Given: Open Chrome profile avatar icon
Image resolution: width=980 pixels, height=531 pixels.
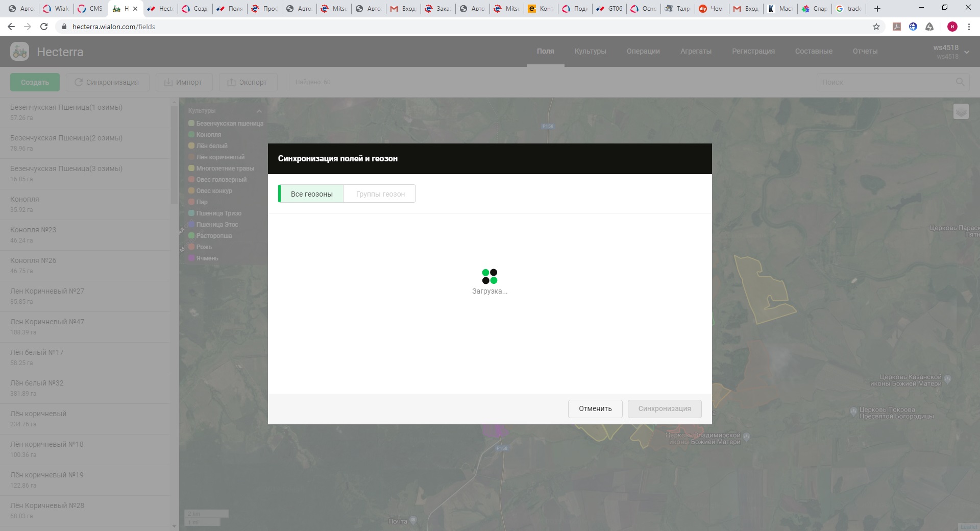Looking at the screenshot, I should point(952,27).
